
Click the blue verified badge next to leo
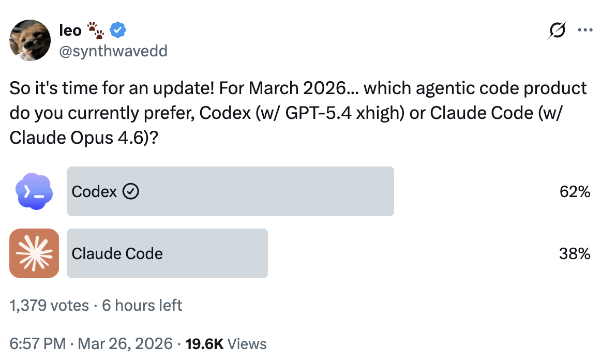point(118,30)
